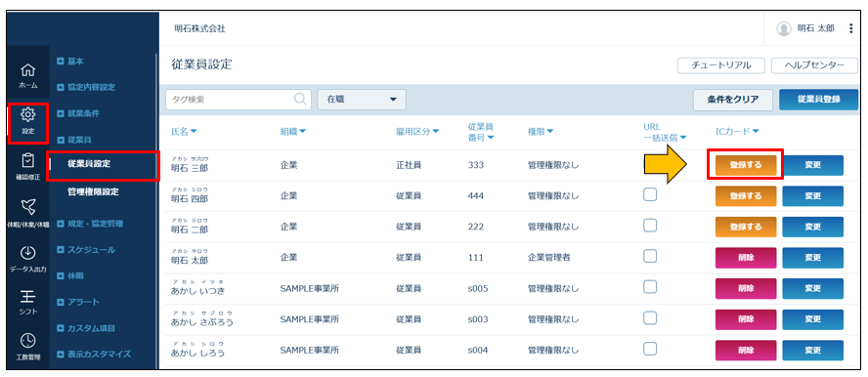Open 工数管理 clock icon
The height and width of the screenshot is (377, 868).
coord(28,347)
